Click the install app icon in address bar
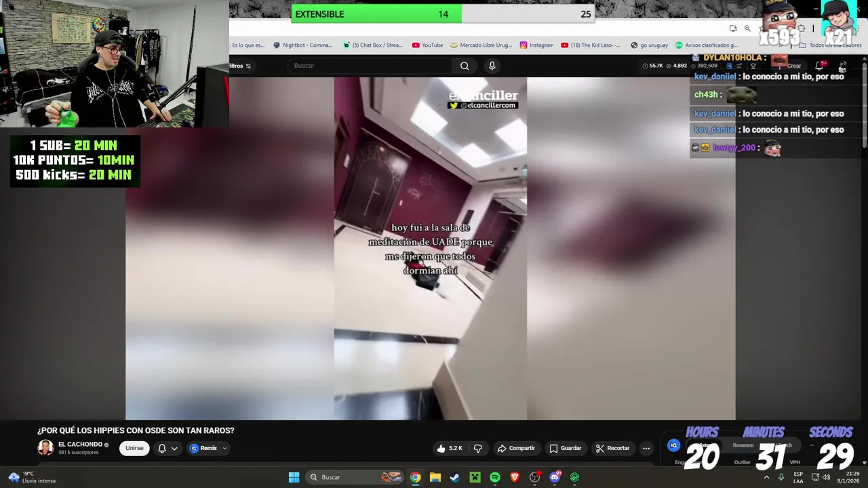Viewport: 868px width, 488px height. pyautogui.click(x=733, y=28)
